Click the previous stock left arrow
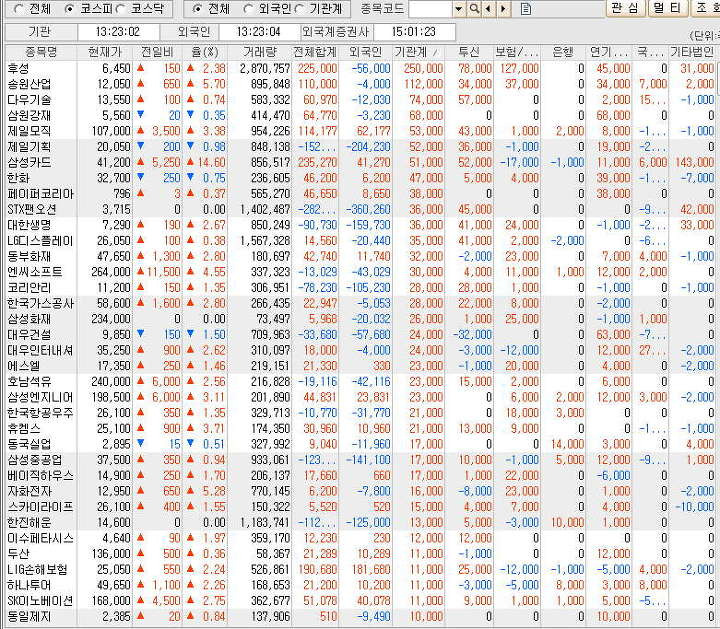This screenshot has height=629, width=720. pyautogui.click(x=488, y=9)
